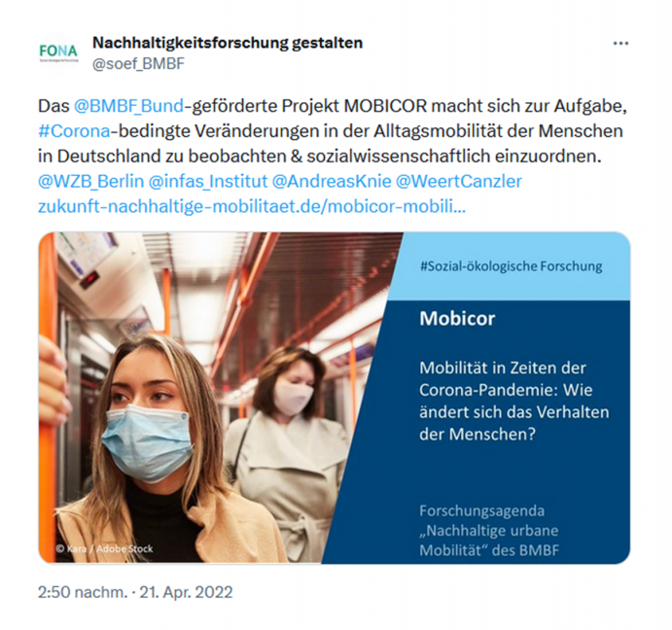The image size is (672, 630).
Task: Open the @infas_Institut mention
Action: (x=208, y=181)
